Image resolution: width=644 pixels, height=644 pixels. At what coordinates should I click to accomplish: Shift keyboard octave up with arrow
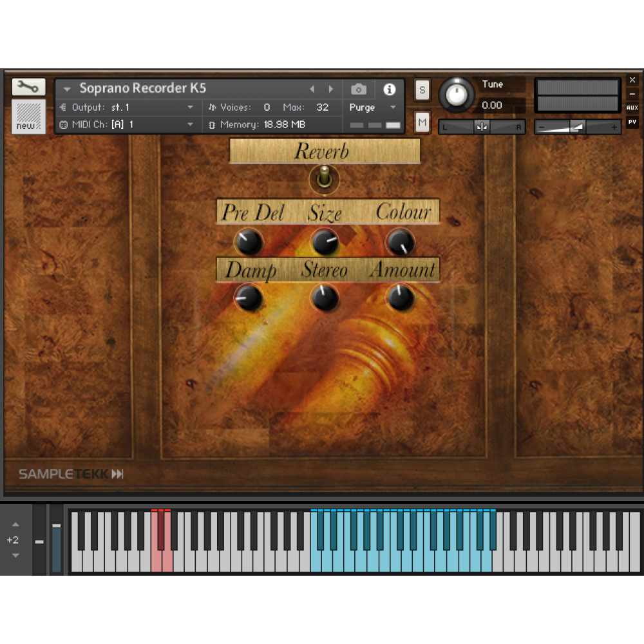tap(15, 525)
